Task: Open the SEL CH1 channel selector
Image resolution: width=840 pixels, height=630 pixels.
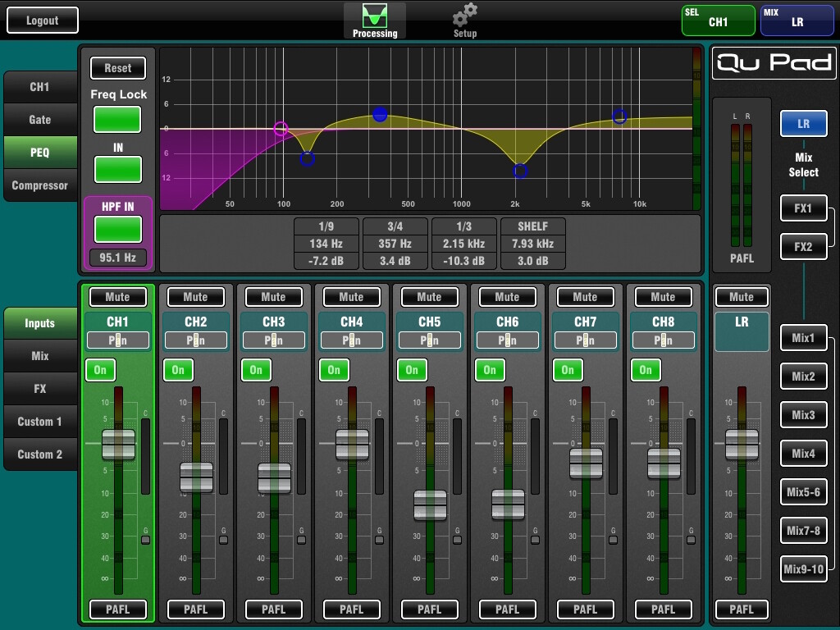Action: 718,21
